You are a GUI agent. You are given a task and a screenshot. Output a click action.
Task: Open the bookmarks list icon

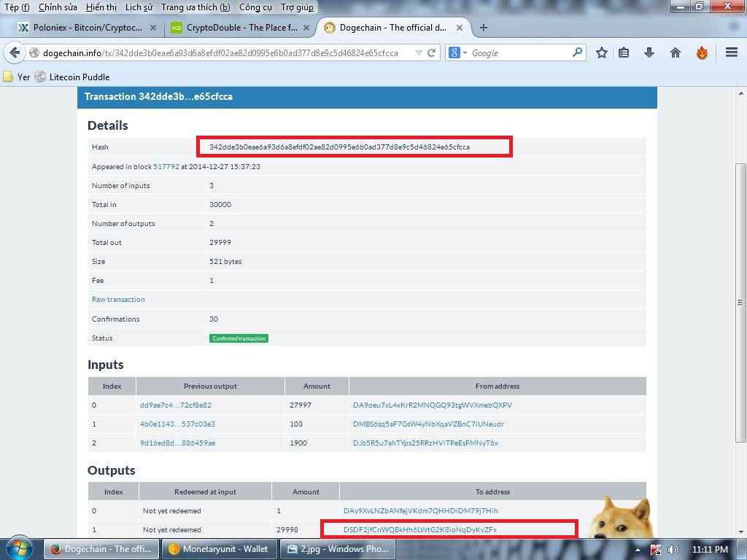pyautogui.click(x=624, y=52)
